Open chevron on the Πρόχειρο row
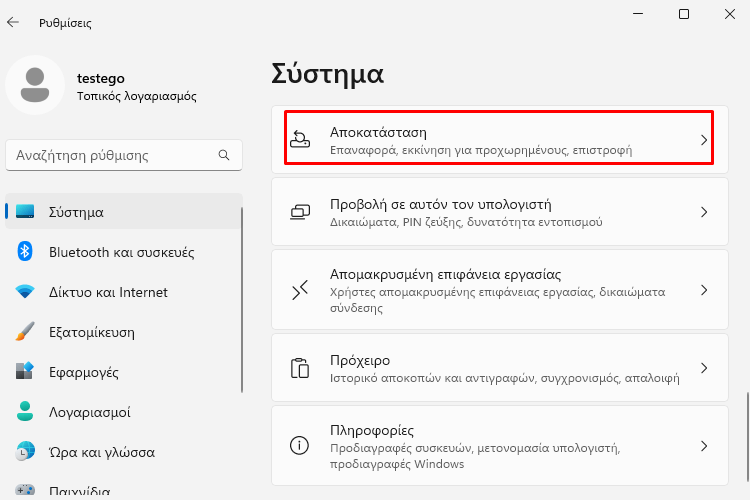750x500 pixels. [704, 368]
